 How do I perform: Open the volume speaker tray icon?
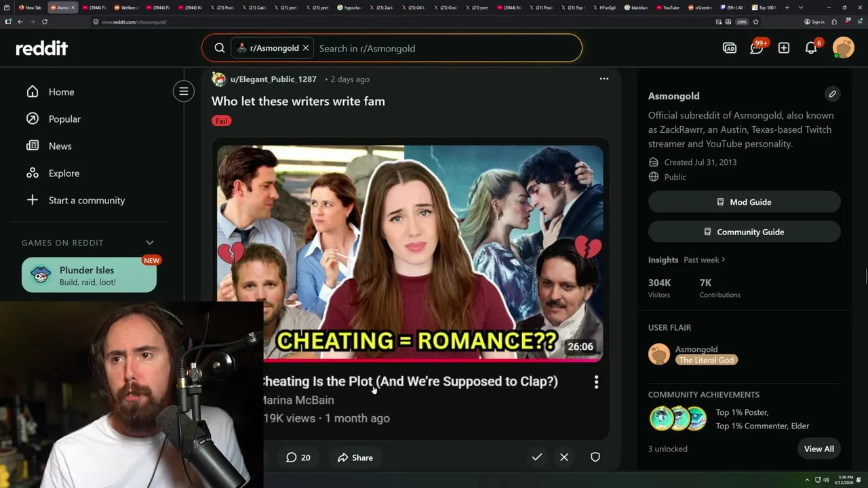(826, 480)
